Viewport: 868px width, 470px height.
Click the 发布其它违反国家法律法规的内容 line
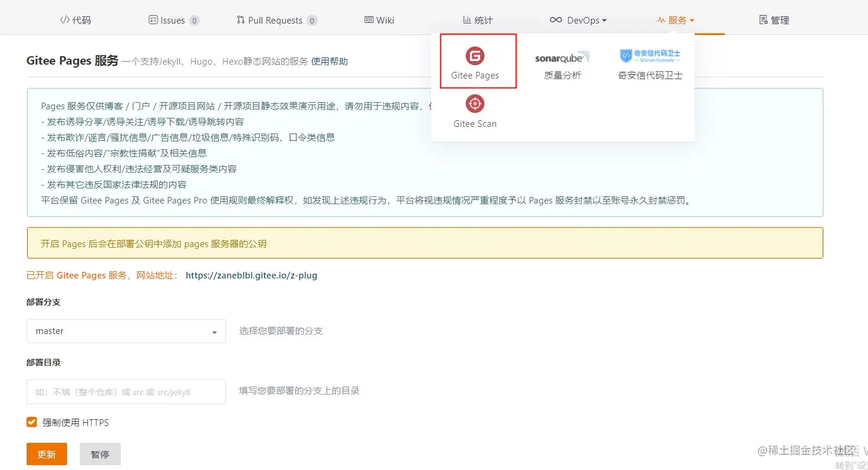[114, 184]
